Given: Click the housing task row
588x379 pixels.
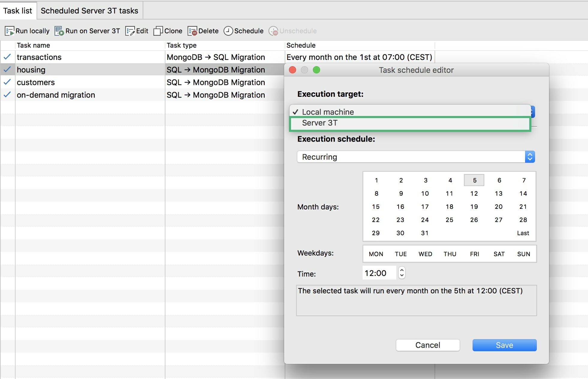Looking at the screenshot, I should pos(90,70).
